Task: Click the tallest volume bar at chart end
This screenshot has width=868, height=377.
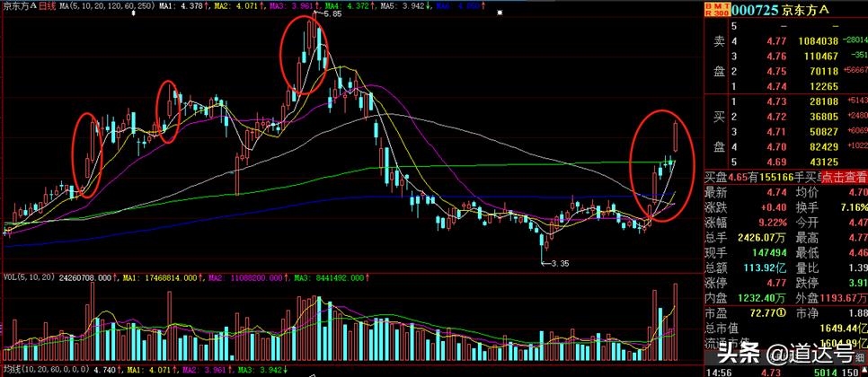Action: click(x=675, y=323)
